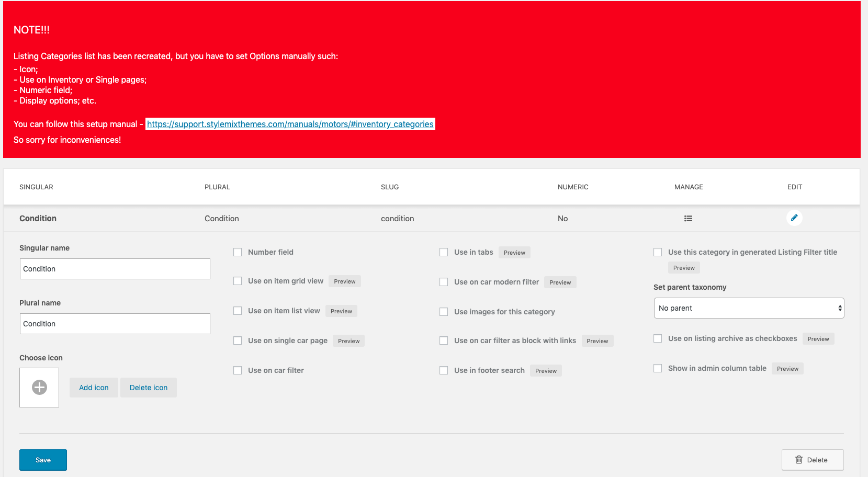Screen dimensions: 868x477
Task: Enable Use in tabs checkbox
Action: [444, 252]
